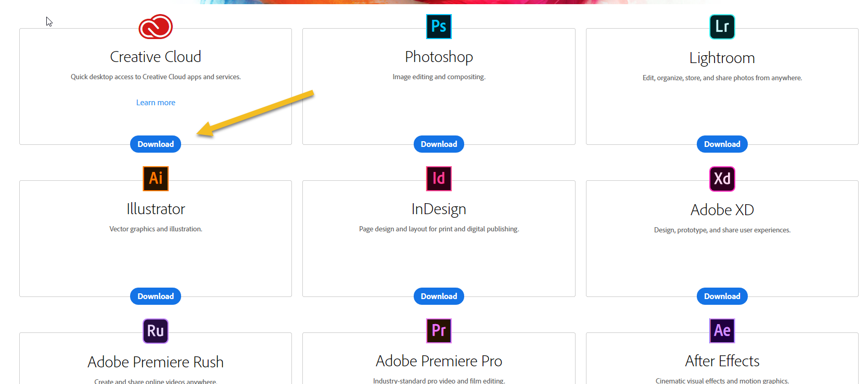The image size is (868, 384).
Task: Click the Premiere Pro Pr icon
Action: click(439, 331)
